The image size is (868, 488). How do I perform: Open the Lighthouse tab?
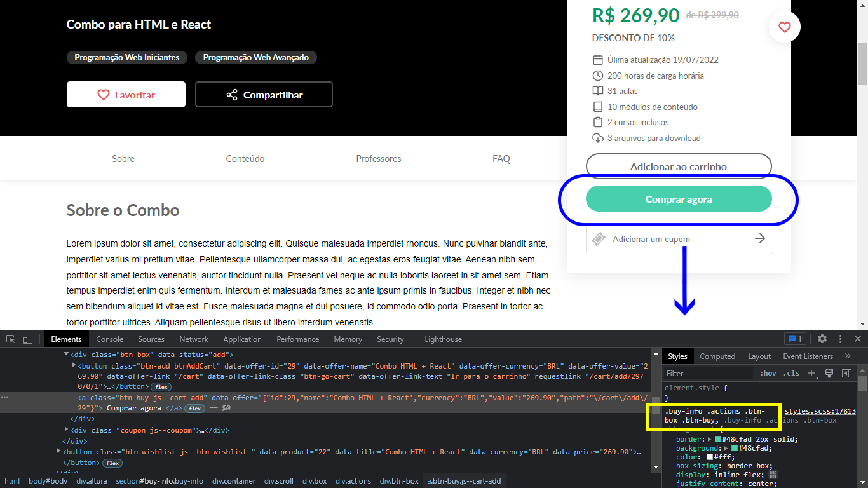[x=443, y=339]
